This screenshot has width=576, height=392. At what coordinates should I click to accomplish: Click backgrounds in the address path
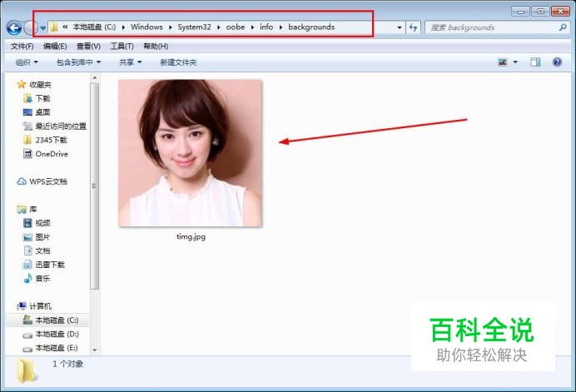[x=311, y=27]
